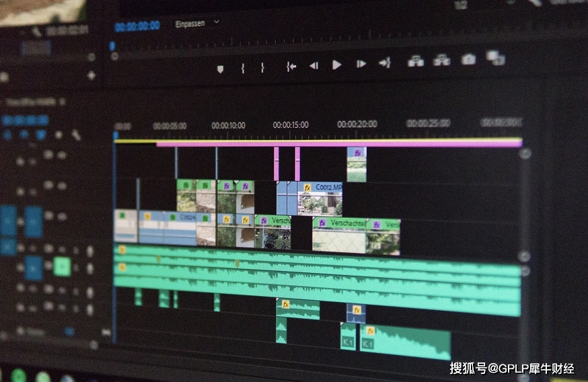Toggle the green highlighted audio track button
Screen dimensions: 588x382
pos(62,267)
